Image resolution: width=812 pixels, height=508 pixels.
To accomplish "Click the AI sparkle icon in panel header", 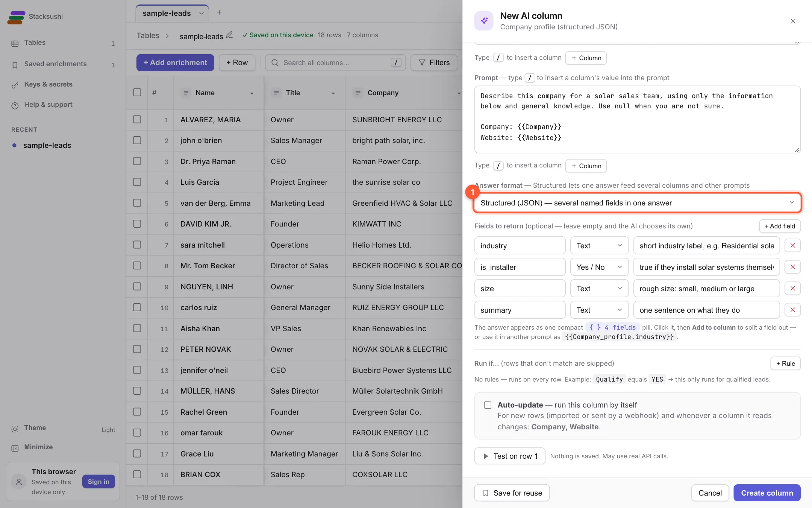I will point(484,21).
